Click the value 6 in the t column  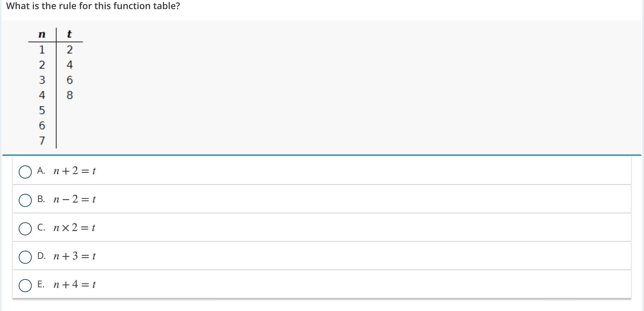[x=69, y=80]
